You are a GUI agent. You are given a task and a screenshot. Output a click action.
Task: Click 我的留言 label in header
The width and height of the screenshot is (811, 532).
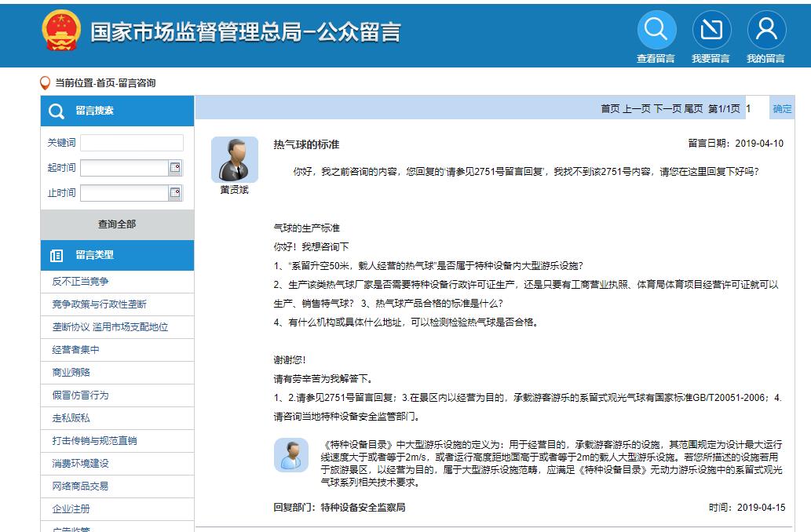[766, 59]
